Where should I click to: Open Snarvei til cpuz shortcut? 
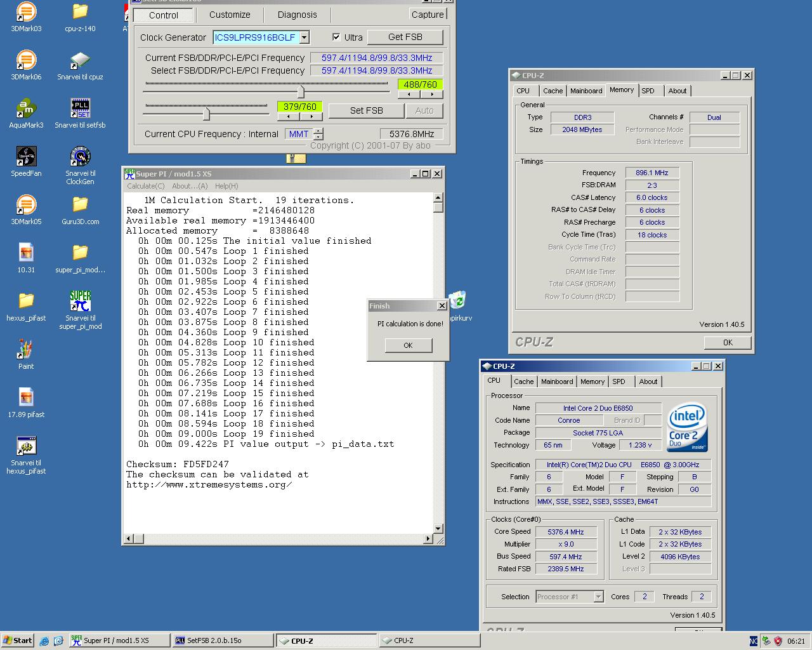coord(80,65)
